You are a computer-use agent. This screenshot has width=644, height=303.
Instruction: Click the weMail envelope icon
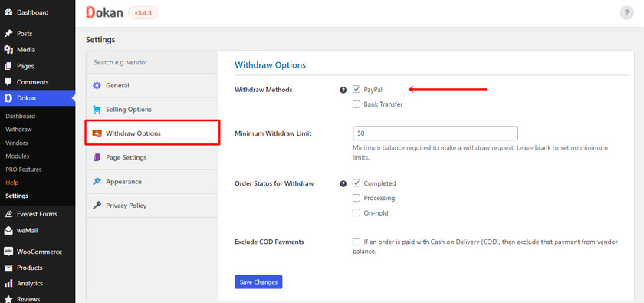tap(8, 231)
